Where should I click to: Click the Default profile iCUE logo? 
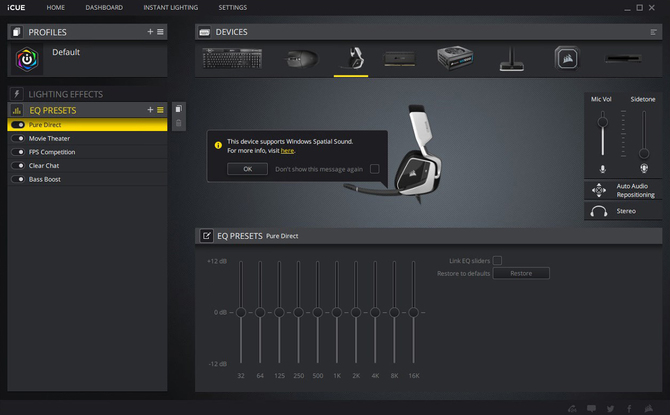click(x=27, y=59)
